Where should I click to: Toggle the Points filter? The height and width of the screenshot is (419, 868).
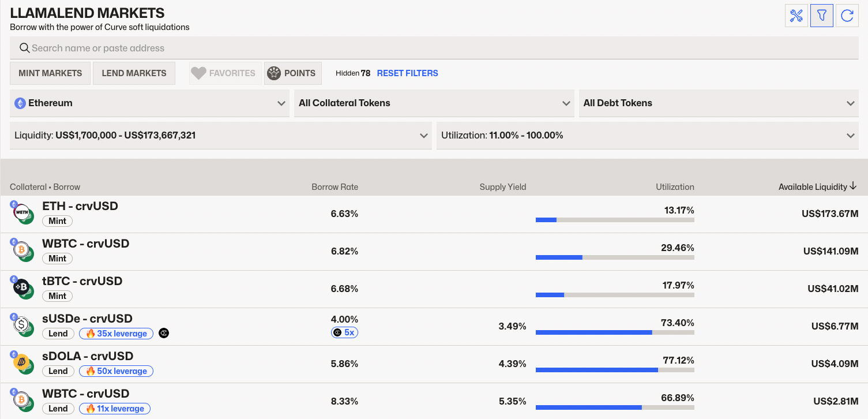293,73
